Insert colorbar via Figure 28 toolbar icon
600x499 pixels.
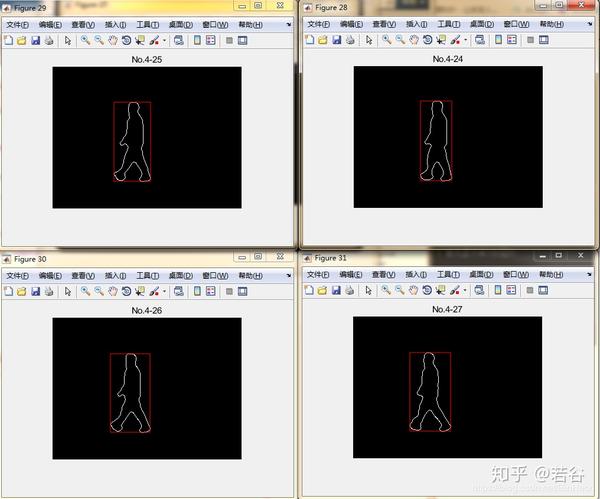pos(498,40)
